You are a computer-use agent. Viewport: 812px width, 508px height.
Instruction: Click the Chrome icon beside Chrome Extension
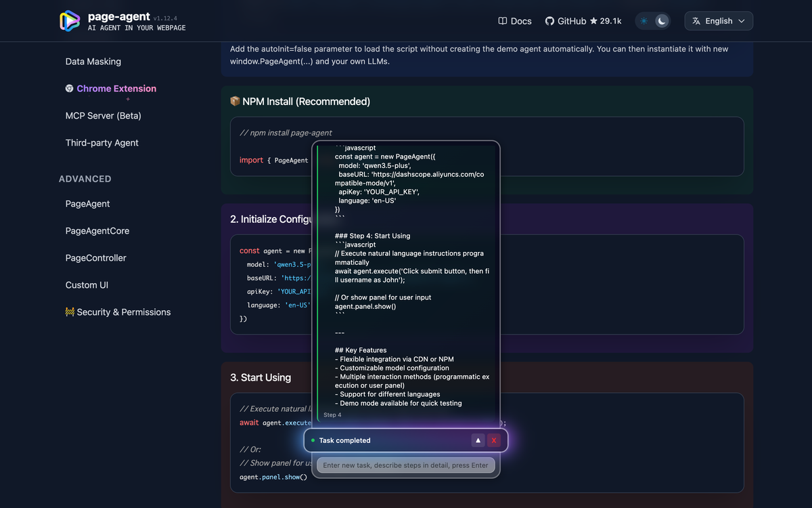click(x=70, y=89)
